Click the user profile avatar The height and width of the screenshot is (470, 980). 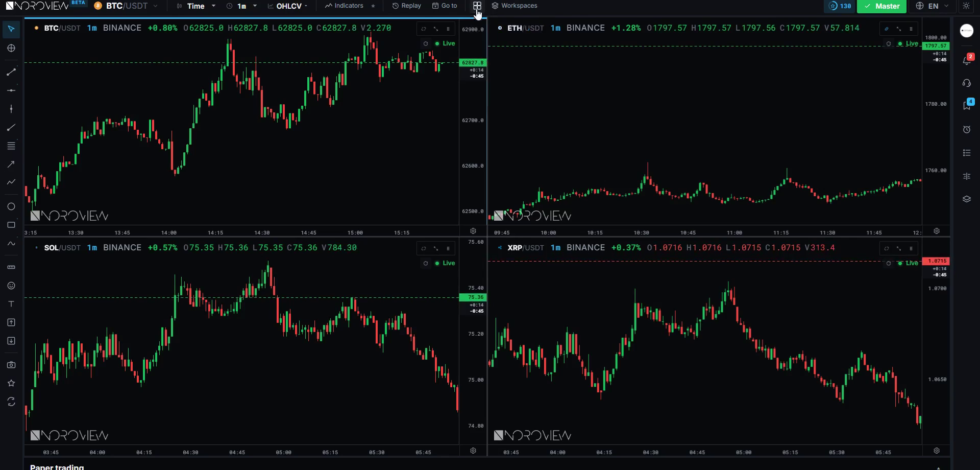pyautogui.click(x=967, y=31)
